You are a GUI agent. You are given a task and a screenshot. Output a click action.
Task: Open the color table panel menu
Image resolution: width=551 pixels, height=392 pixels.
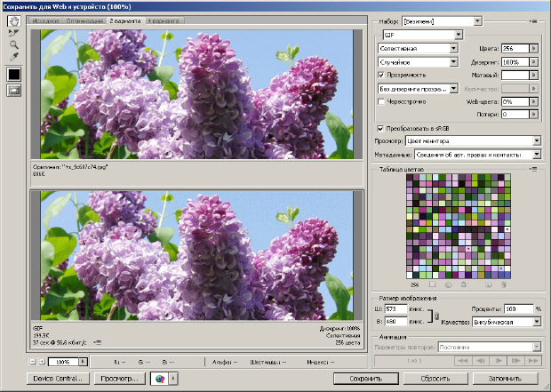tap(536, 167)
